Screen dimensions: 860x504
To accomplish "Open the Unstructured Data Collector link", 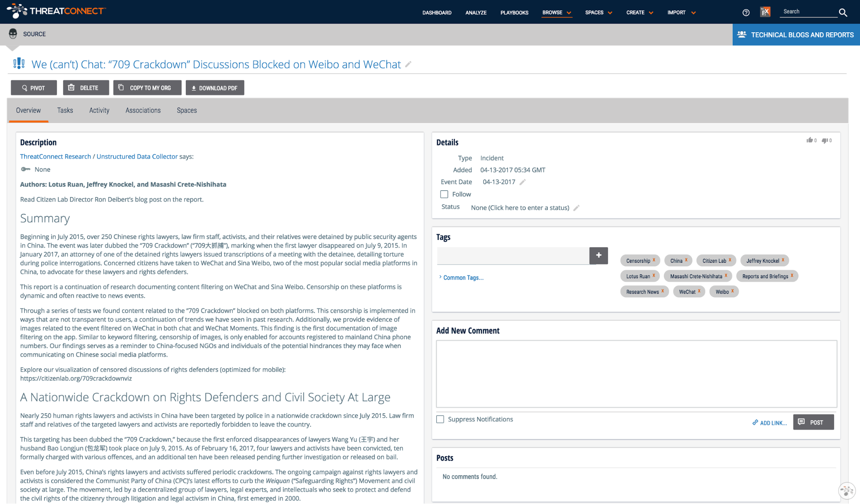I will pyautogui.click(x=137, y=157).
